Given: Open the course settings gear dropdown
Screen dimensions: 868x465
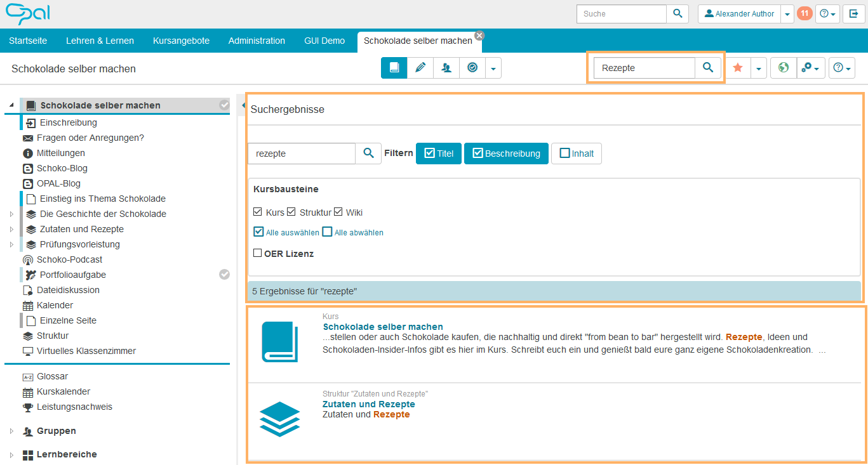Looking at the screenshot, I should (810, 68).
